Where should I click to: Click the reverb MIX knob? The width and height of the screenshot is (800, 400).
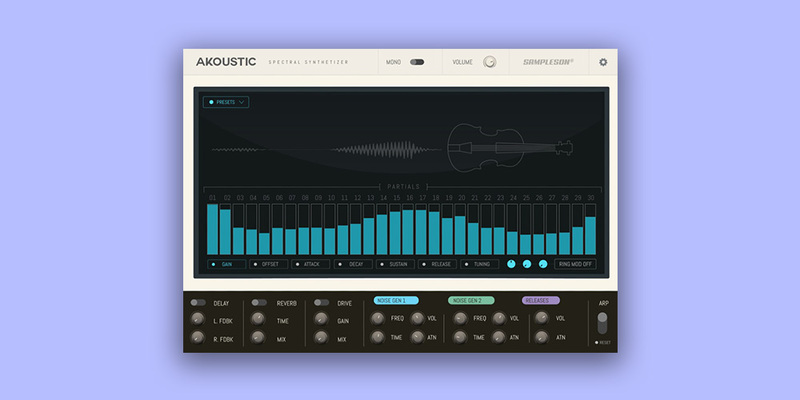pyautogui.click(x=258, y=337)
